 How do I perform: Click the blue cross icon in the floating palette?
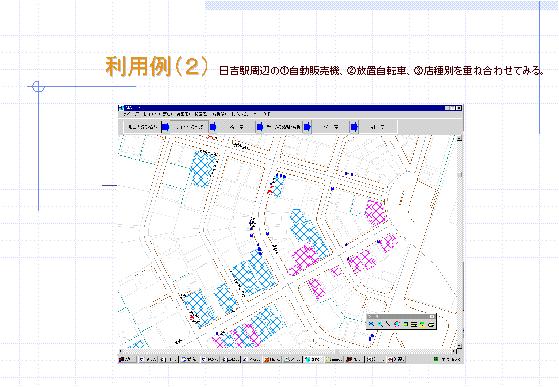(x=371, y=324)
